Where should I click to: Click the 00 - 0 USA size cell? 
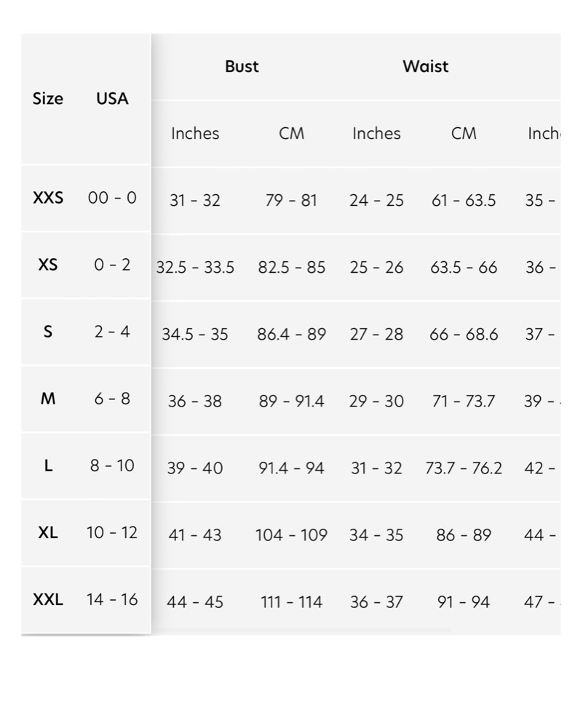(x=112, y=198)
